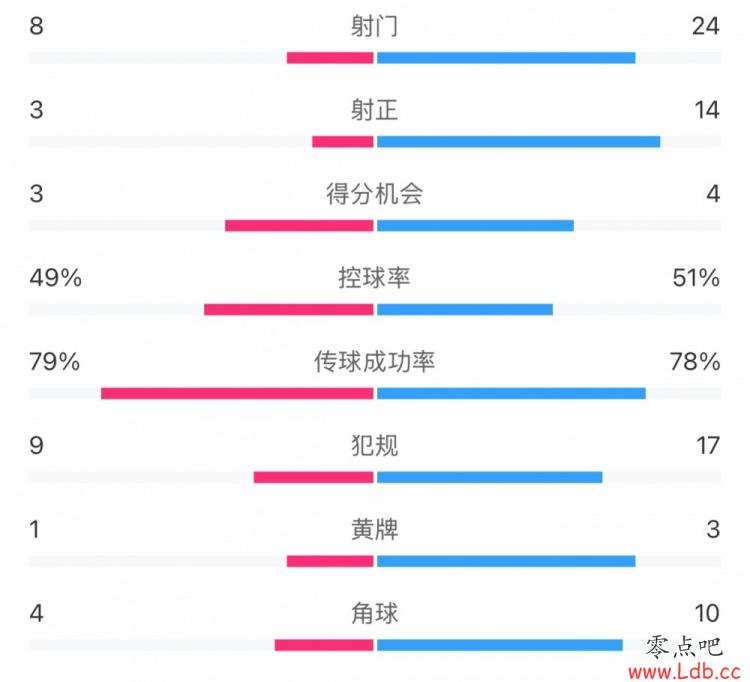The width and height of the screenshot is (750, 682).
Task: Select the pink 传球成功率 bar
Action: (237, 394)
